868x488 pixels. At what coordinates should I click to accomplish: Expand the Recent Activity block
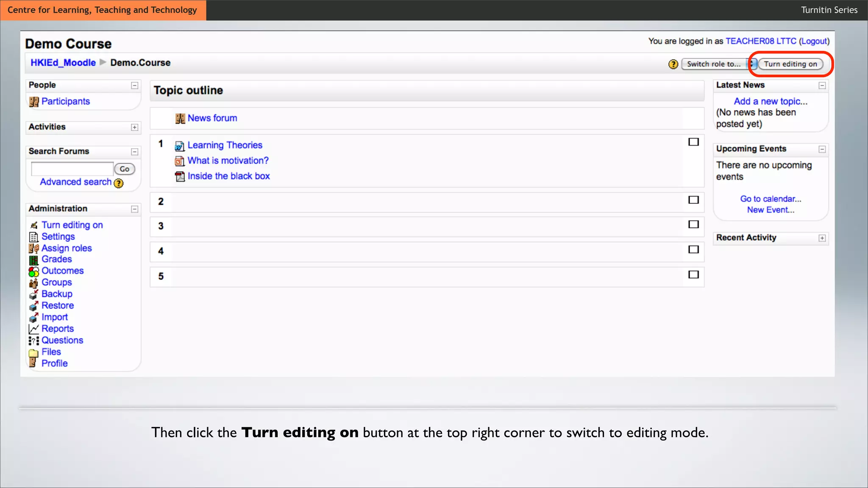(822, 238)
